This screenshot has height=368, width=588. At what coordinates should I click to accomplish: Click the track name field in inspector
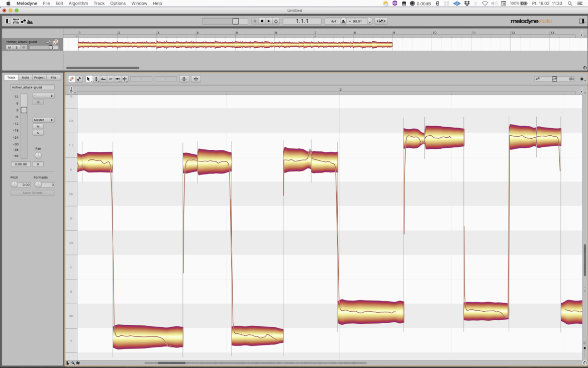tap(33, 87)
